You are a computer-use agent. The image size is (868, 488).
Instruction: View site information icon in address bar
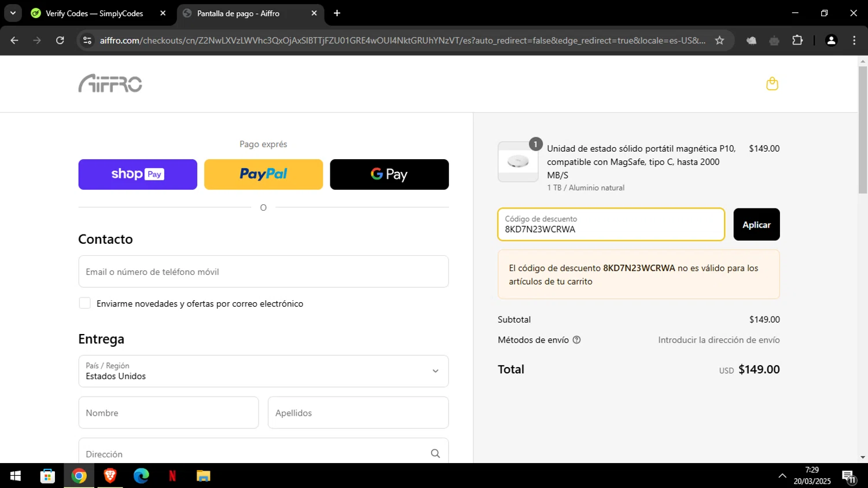click(x=87, y=41)
